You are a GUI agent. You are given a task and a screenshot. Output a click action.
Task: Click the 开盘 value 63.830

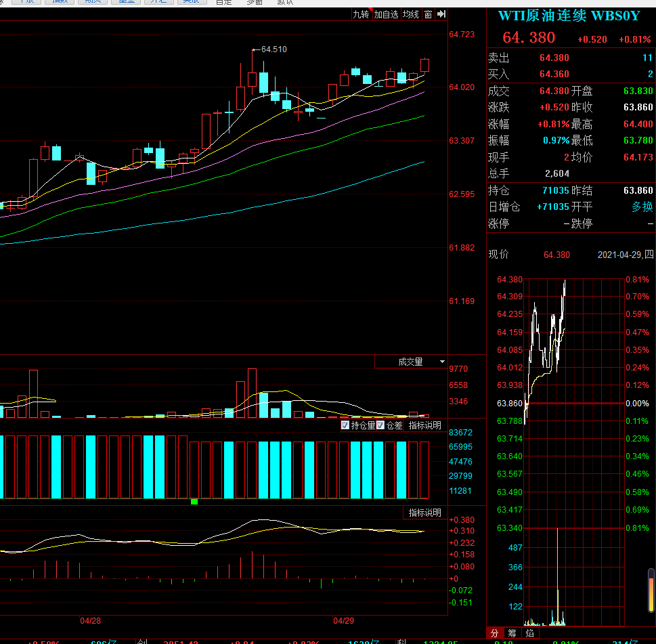tap(638, 91)
